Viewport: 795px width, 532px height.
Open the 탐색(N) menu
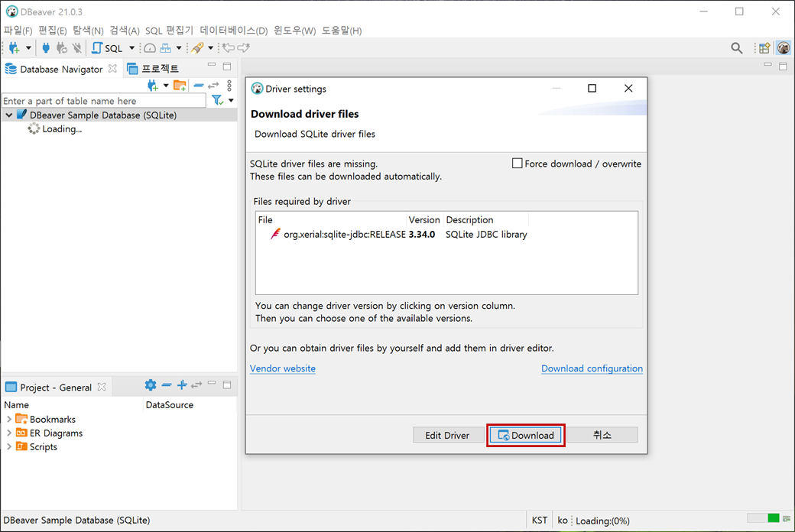[x=88, y=31]
